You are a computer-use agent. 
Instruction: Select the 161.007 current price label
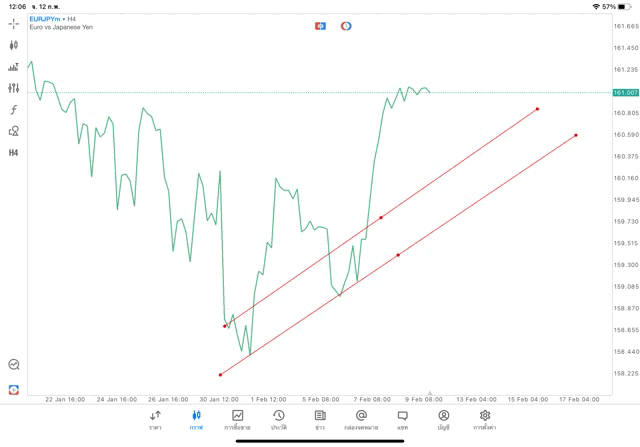(x=625, y=93)
